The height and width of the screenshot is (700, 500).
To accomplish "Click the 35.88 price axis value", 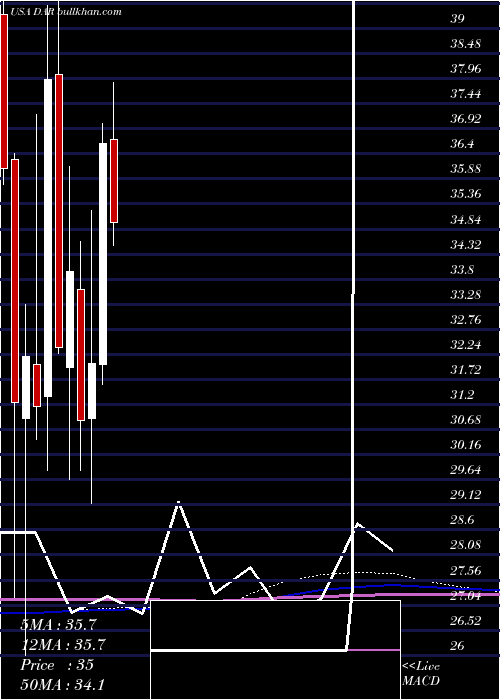I will (465, 169).
